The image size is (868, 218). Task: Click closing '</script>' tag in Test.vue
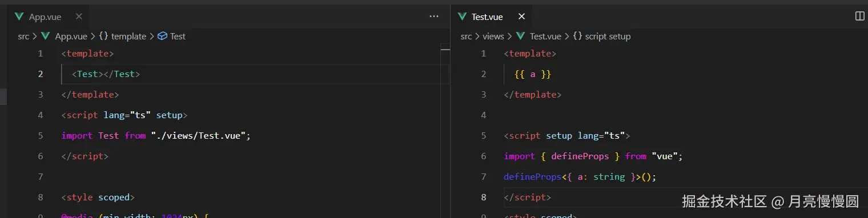pos(528,197)
